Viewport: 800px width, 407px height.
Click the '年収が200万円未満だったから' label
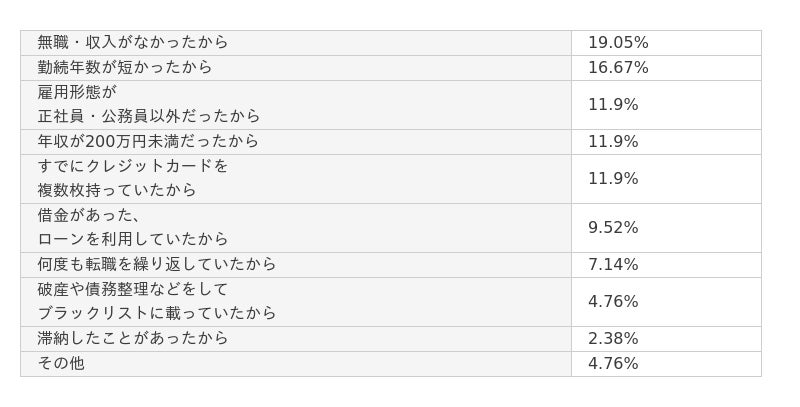148,142
